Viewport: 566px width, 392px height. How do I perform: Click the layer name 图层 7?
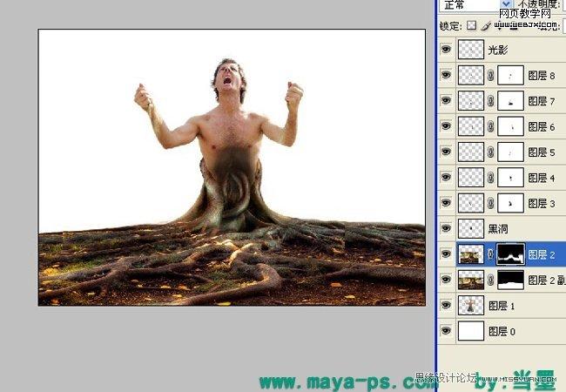pos(542,101)
